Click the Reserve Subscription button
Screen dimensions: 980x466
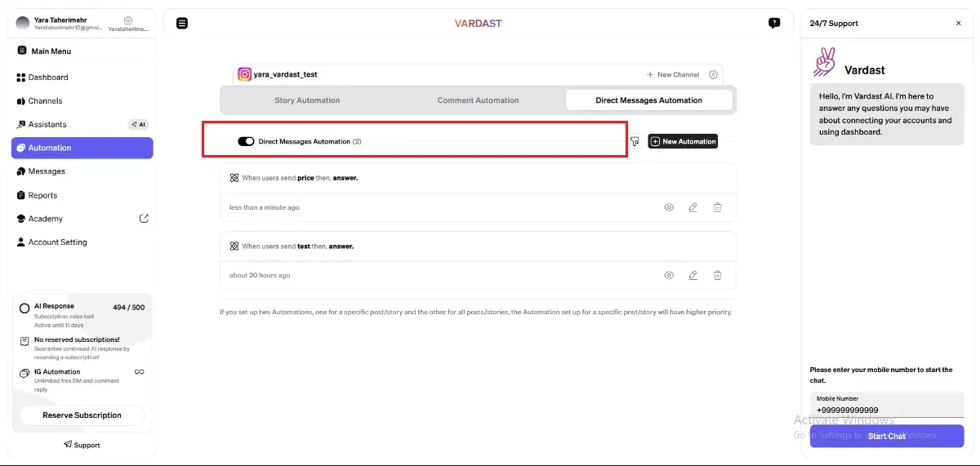pyautogui.click(x=82, y=415)
